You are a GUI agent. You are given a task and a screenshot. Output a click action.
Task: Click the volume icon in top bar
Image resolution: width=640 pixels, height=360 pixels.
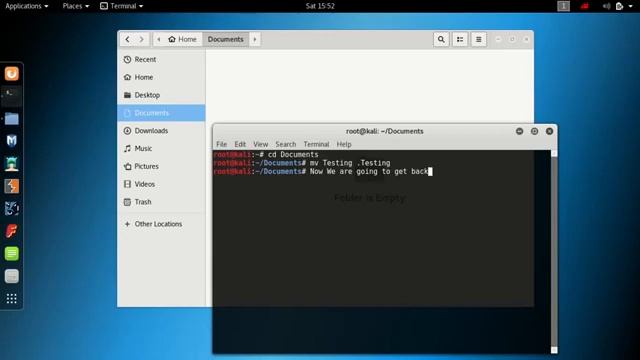(607, 6)
